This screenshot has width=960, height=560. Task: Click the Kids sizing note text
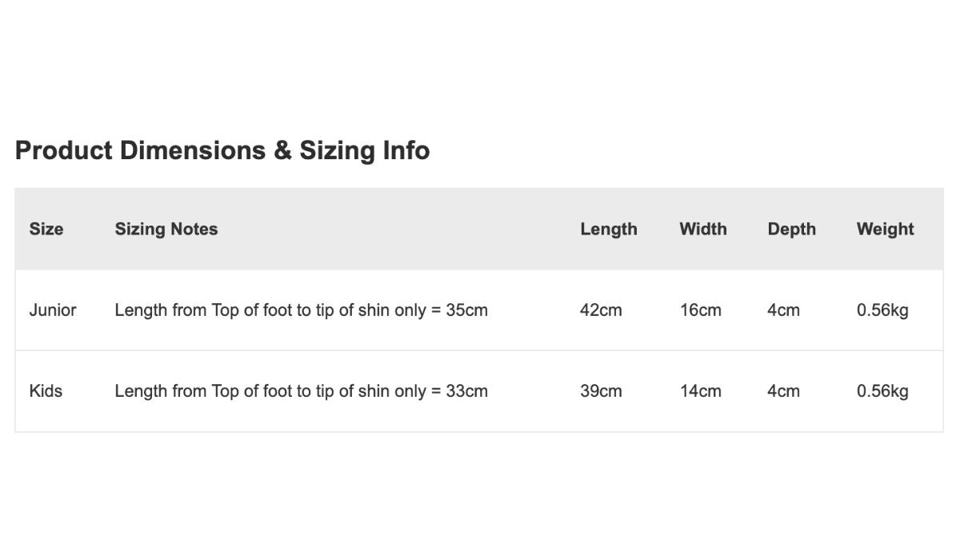pos(301,391)
